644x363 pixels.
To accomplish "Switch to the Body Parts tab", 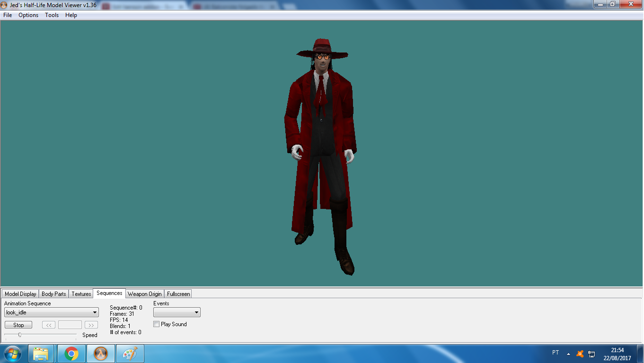I will (x=54, y=294).
